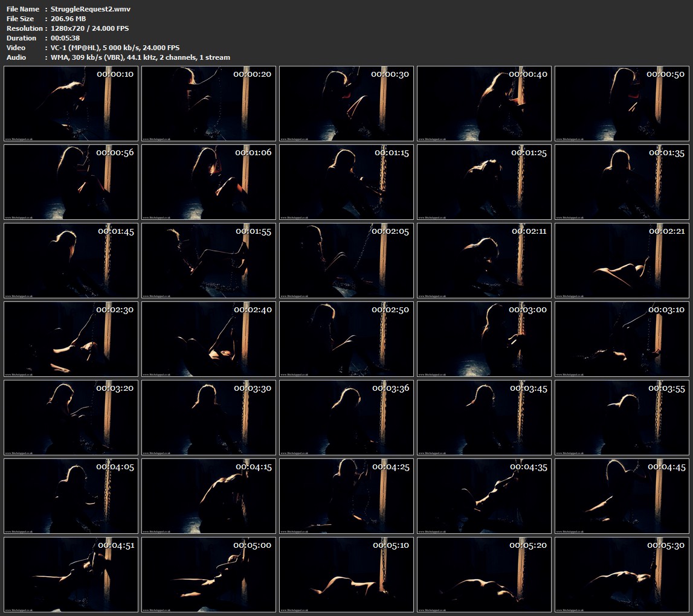Choose the 00:01:55 video frame
The height and width of the screenshot is (616, 693).
(x=208, y=261)
